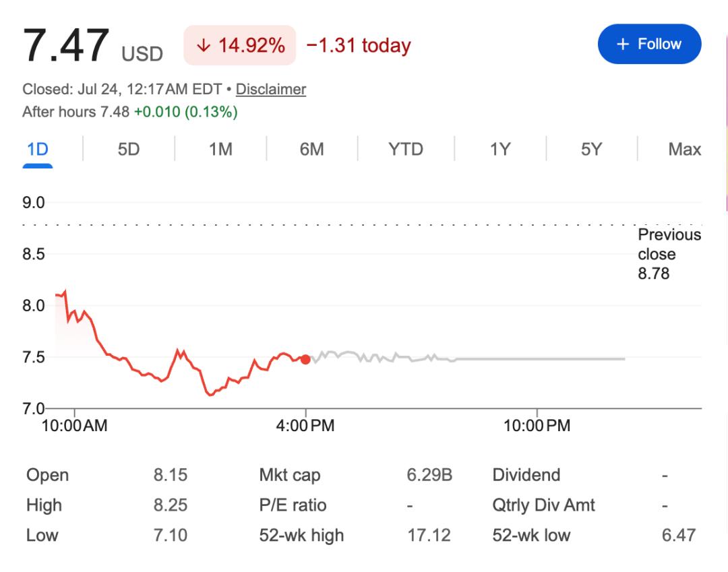Click the 10:00 PM axis marker
Viewport: 728px width, 572px height.
[537, 425]
